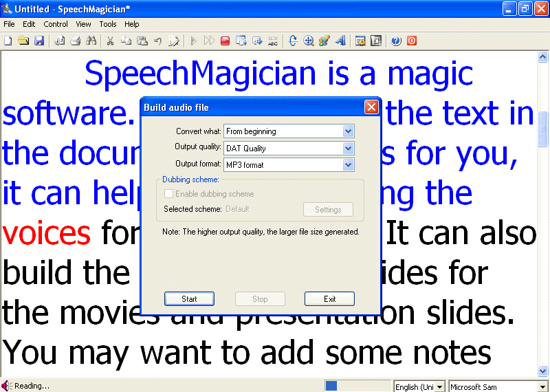The image size is (550, 392).
Task: Click the Start button
Action: click(189, 299)
